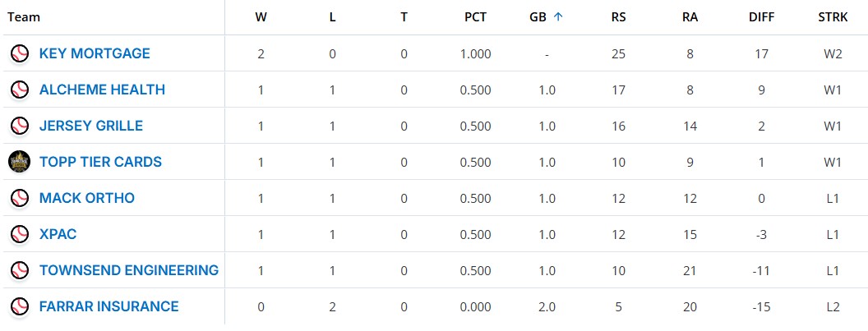This screenshot has width=868, height=331.
Task: Click Alcheme Health baseball logo icon
Action: 19,90
